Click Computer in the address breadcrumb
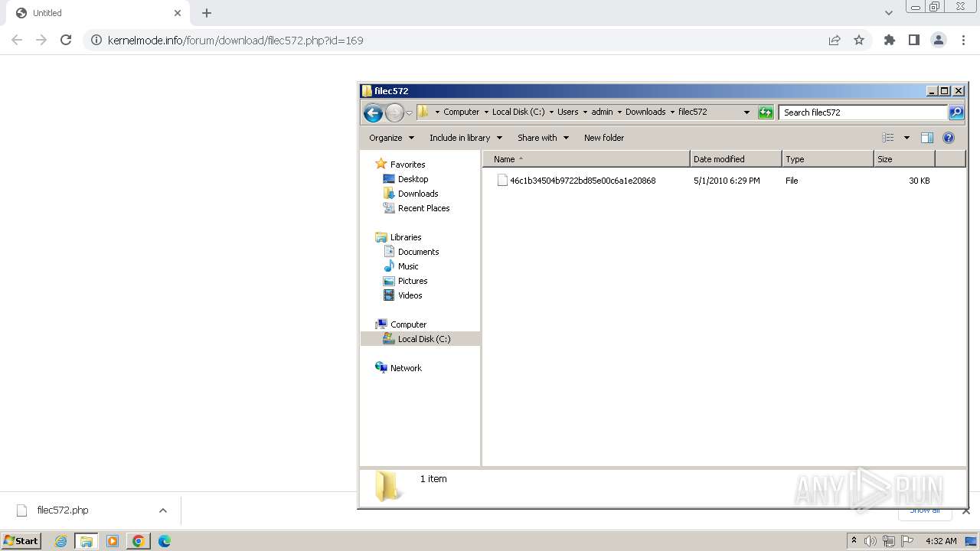 pos(461,112)
